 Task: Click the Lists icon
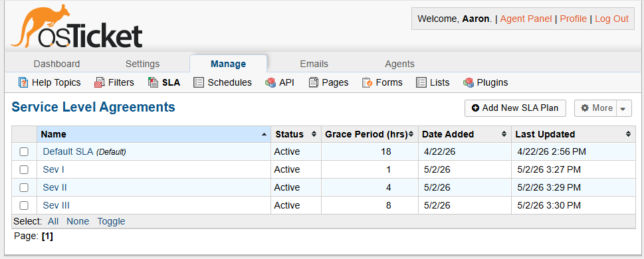pos(421,82)
